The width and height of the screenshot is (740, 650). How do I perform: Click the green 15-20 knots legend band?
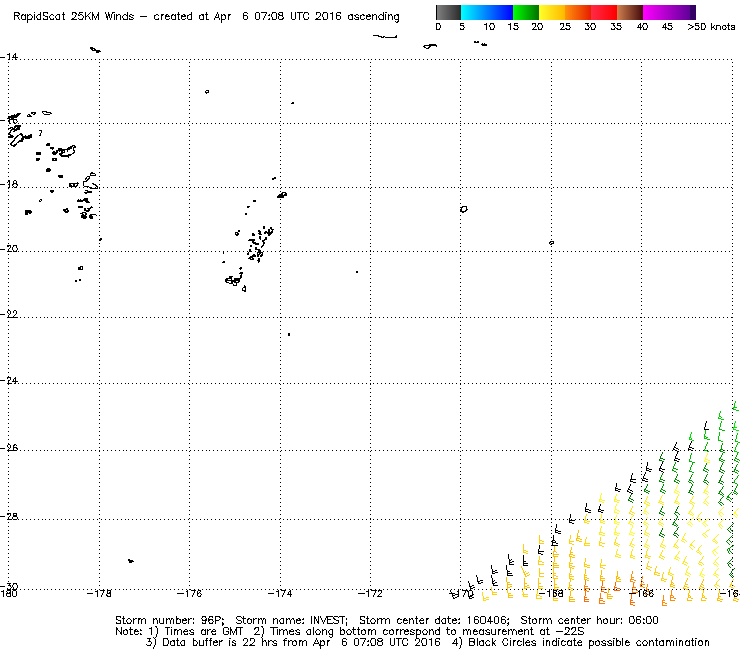(526, 12)
